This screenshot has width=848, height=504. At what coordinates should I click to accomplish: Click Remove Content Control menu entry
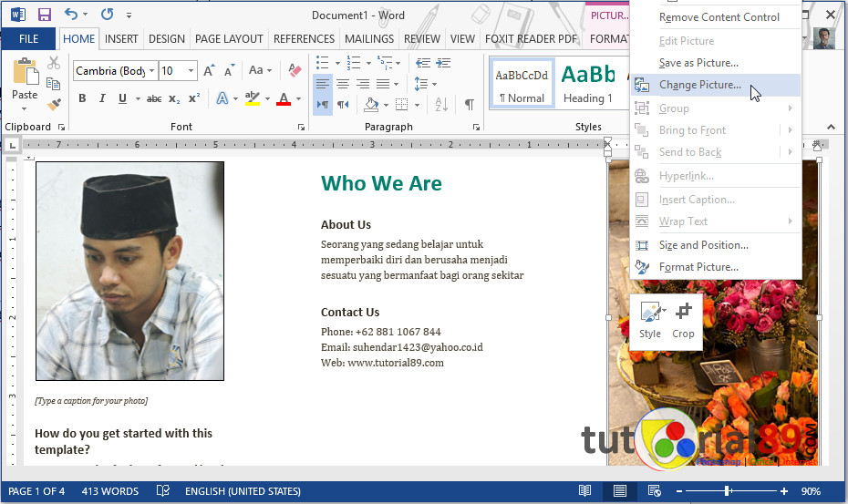716,17
